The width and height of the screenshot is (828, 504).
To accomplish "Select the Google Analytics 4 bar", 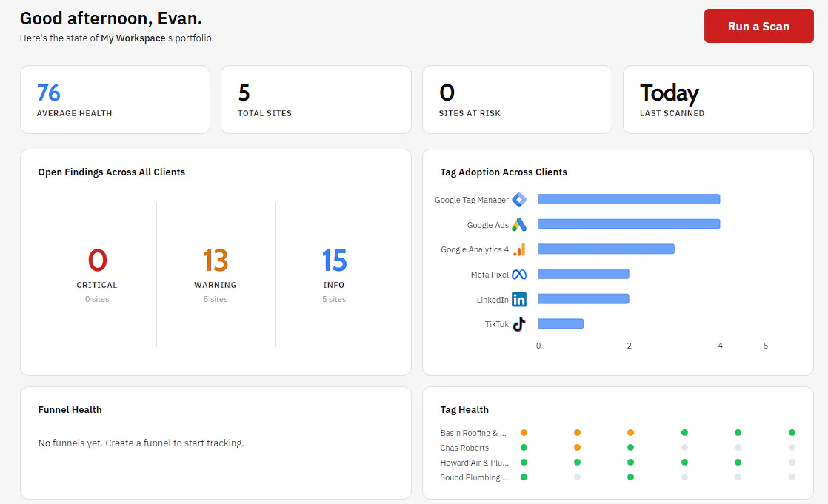I will click(x=607, y=249).
